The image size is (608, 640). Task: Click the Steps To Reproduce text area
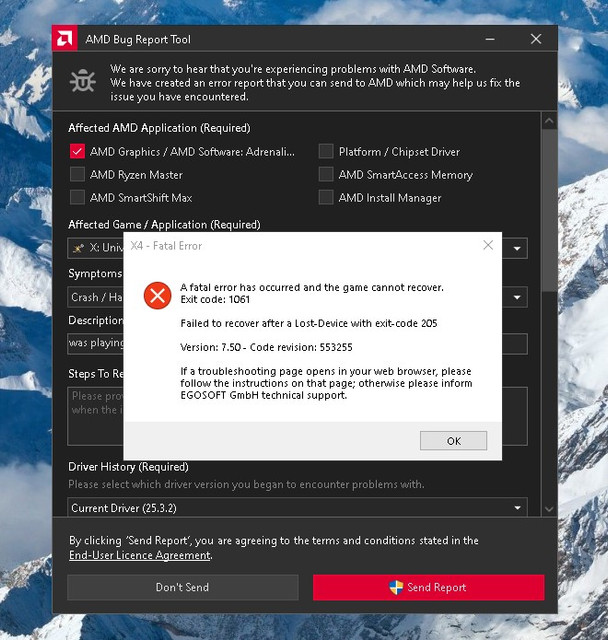click(x=297, y=416)
